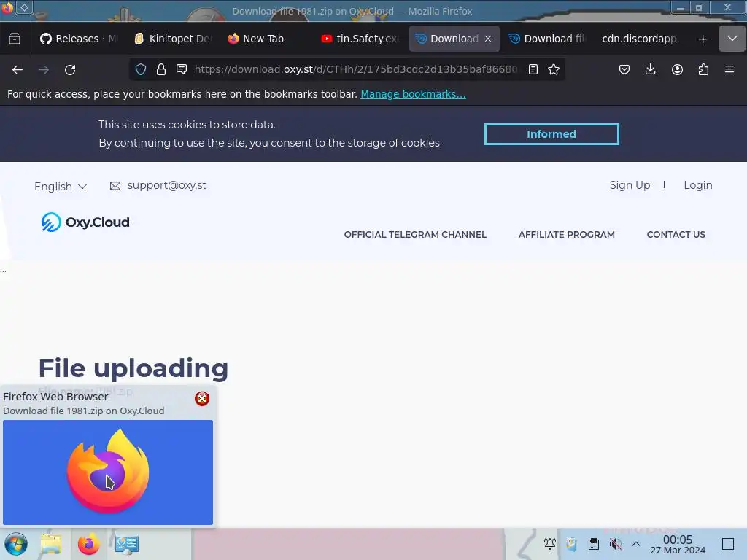
Task: Switch to the Kinitopet tab
Action: click(172, 39)
